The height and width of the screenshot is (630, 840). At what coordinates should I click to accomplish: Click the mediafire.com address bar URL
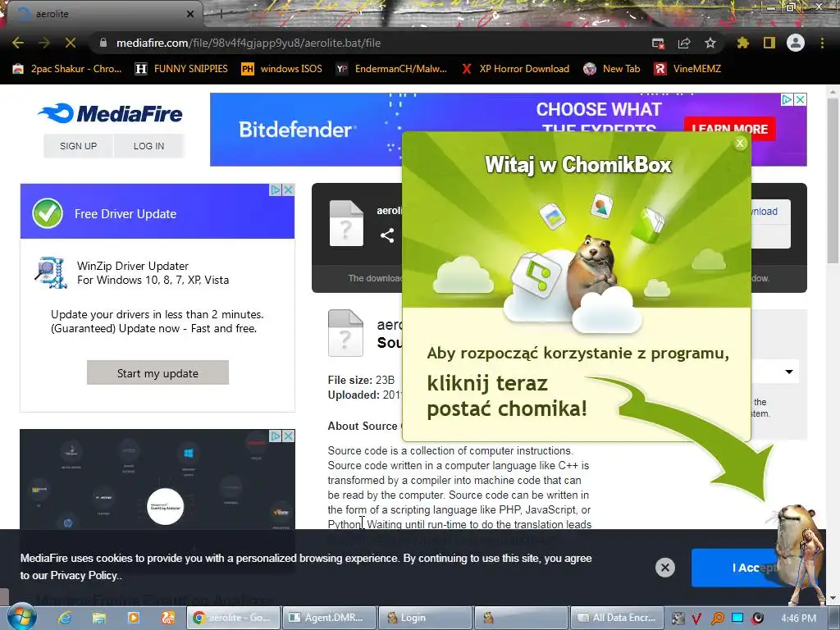click(248, 43)
